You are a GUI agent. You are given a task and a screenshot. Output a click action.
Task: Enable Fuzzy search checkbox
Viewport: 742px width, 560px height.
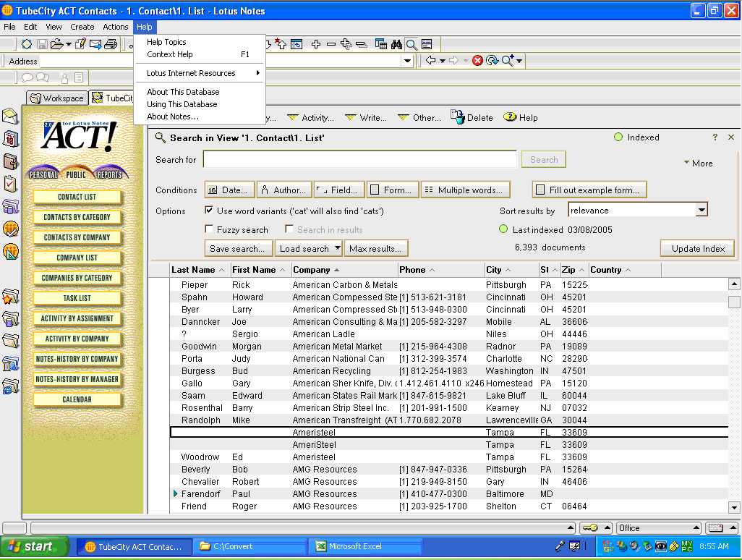[209, 229]
